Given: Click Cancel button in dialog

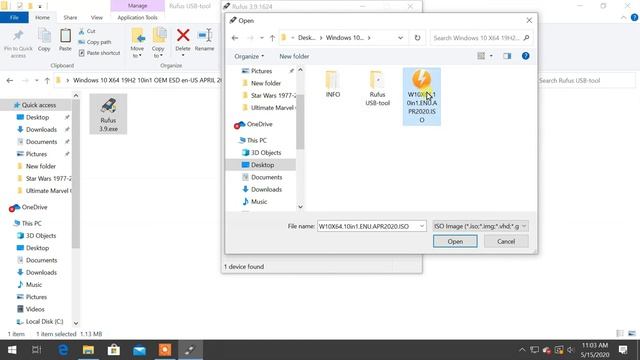Looking at the screenshot, I should point(506,242).
